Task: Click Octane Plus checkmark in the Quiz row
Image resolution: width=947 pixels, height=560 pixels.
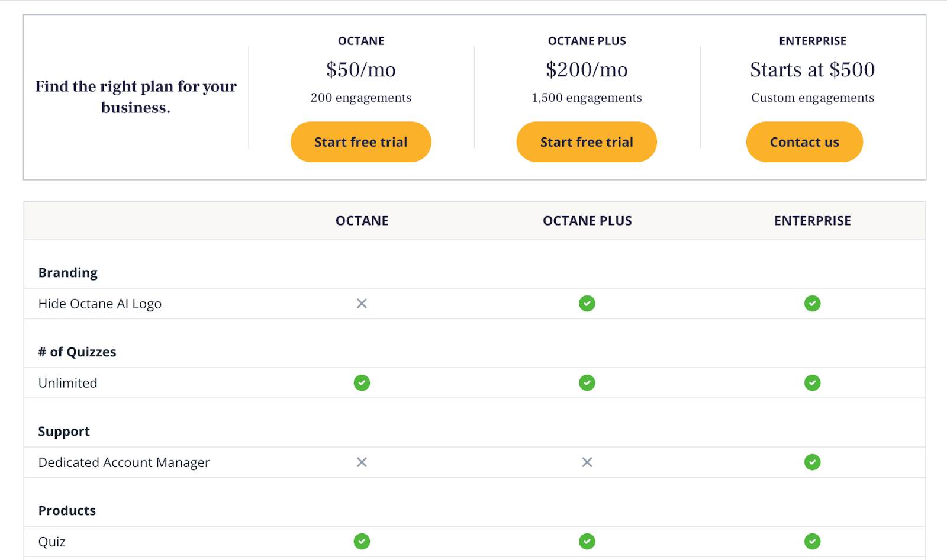Action: point(587,542)
